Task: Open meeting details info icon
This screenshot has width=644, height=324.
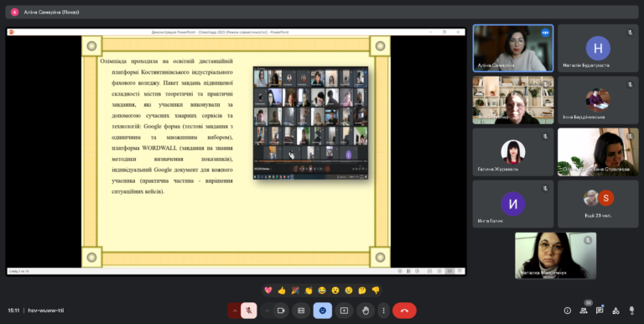Action: pyautogui.click(x=567, y=311)
